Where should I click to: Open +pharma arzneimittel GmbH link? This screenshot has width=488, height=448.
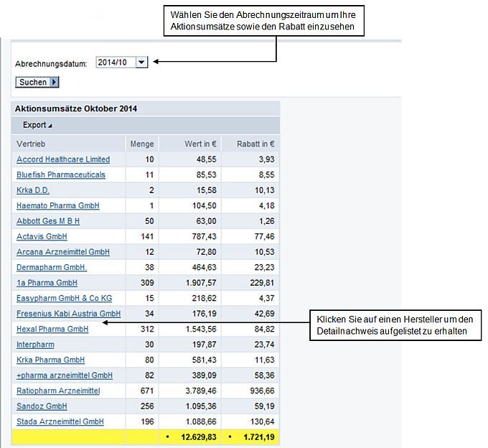(65, 375)
